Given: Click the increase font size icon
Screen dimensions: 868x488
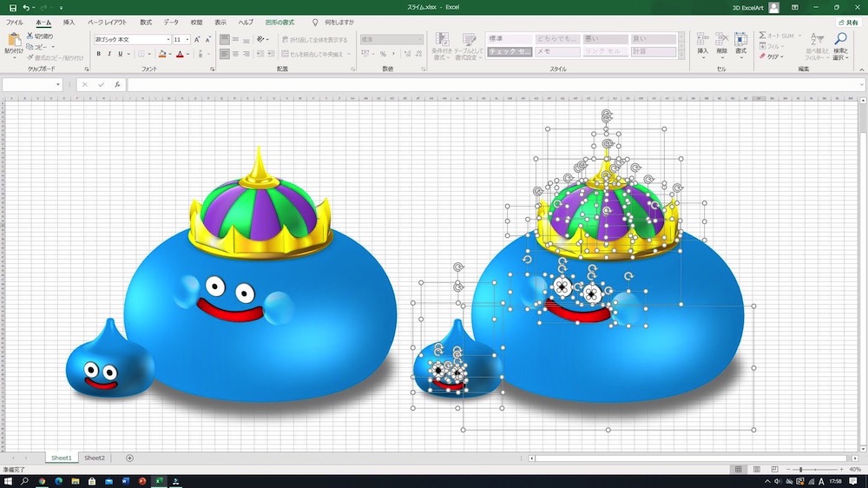Looking at the screenshot, I should coord(198,40).
